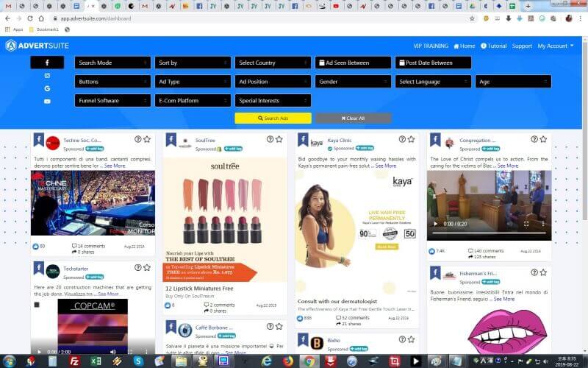Open help icon on Kaya Clinic ad
This screenshot has width=588, height=368.
402,139
